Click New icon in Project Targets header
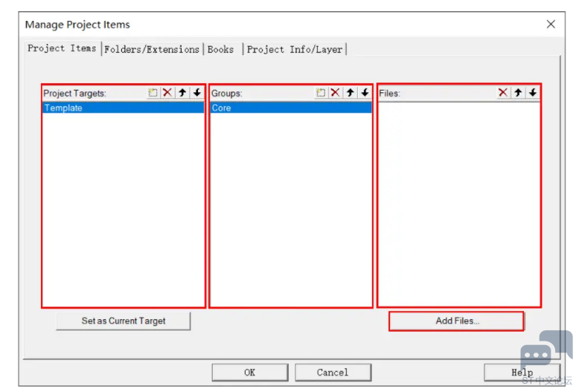The width and height of the screenshot is (579, 392). pos(153,93)
